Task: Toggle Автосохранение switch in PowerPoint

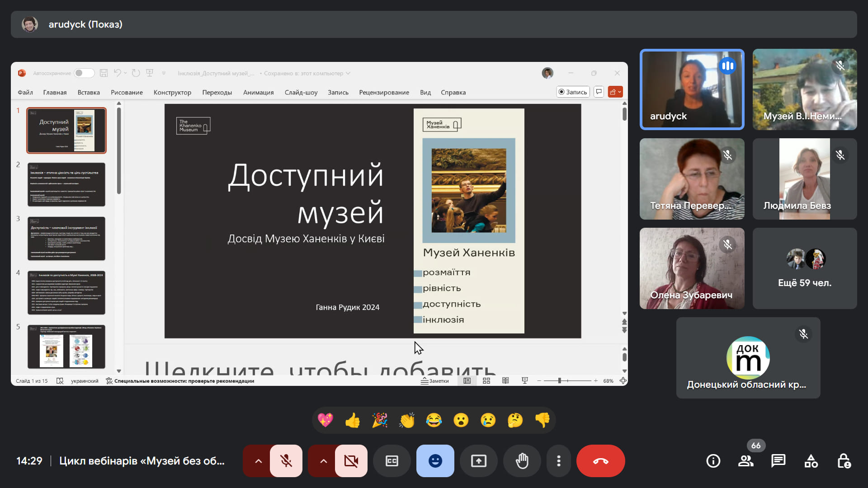Action: tap(84, 73)
